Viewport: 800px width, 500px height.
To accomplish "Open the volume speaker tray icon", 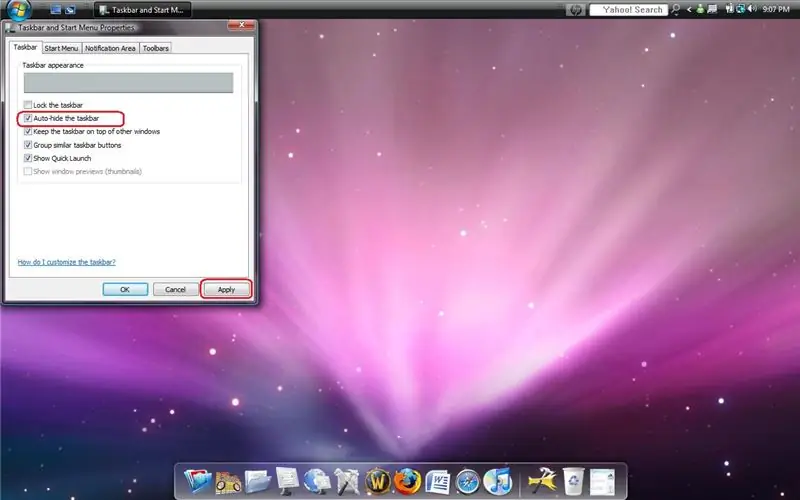I will coord(752,9).
